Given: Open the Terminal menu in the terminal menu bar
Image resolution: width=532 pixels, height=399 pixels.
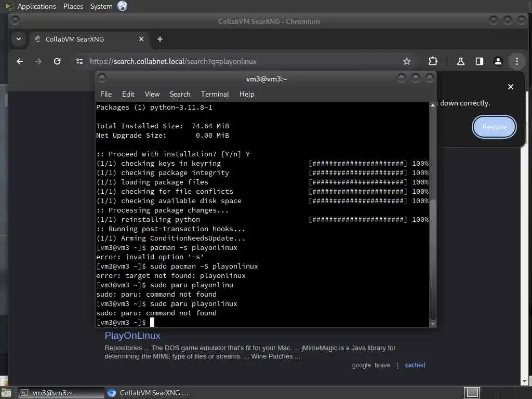Looking at the screenshot, I should [215, 95].
